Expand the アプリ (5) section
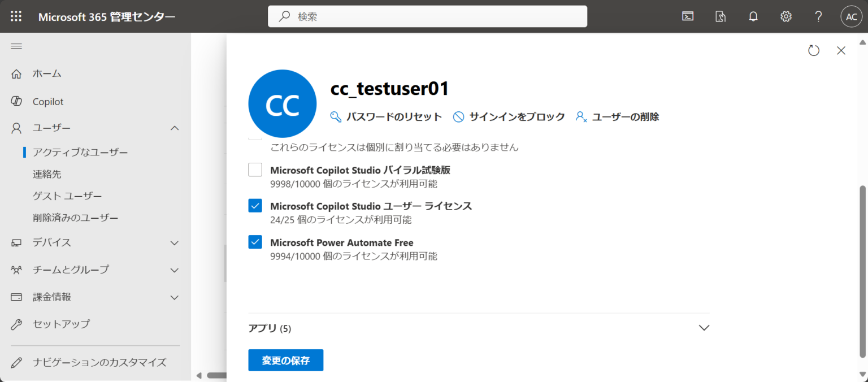This screenshot has width=868, height=382. (704, 328)
